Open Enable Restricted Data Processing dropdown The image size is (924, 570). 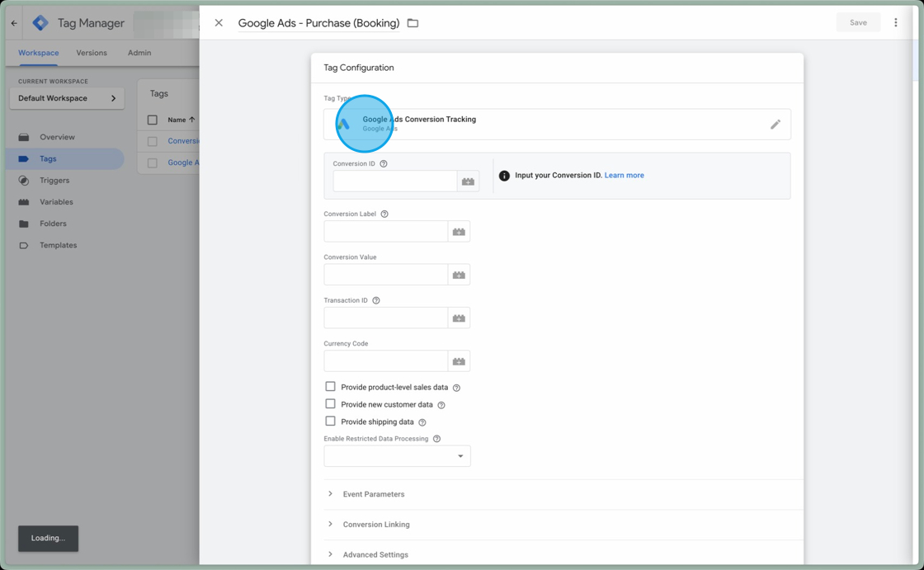pyautogui.click(x=397, y=456)
